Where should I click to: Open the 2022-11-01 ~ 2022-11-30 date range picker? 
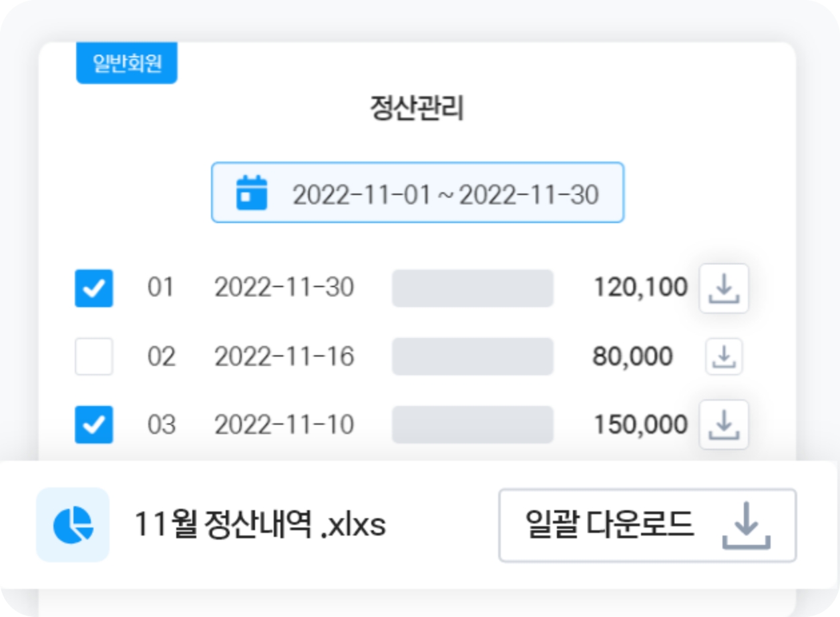click(x=417, y=192)
